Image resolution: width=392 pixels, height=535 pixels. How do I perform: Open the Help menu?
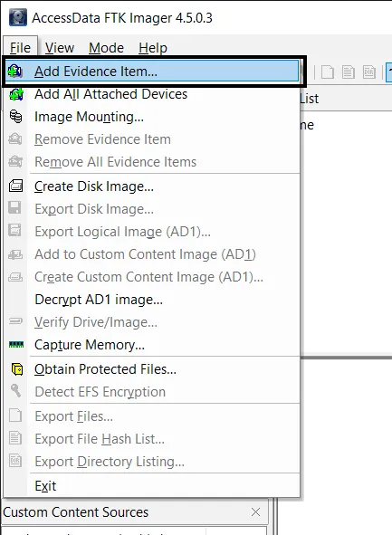(x=153, y=48)
